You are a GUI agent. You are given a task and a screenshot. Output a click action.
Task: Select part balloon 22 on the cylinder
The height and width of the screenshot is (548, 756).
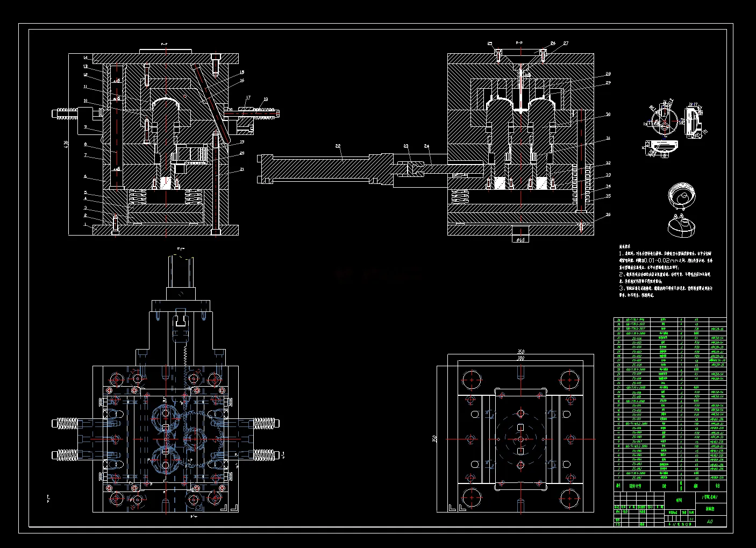tap(338, 146)
